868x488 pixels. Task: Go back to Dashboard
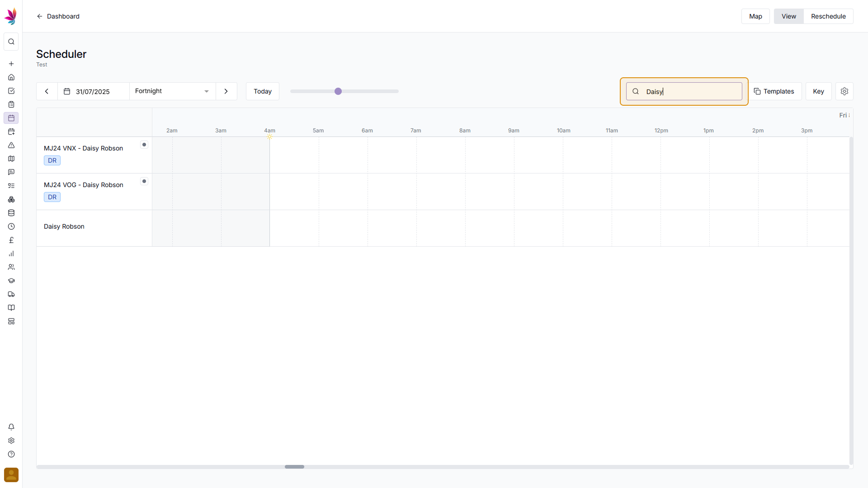pos(58,16)
